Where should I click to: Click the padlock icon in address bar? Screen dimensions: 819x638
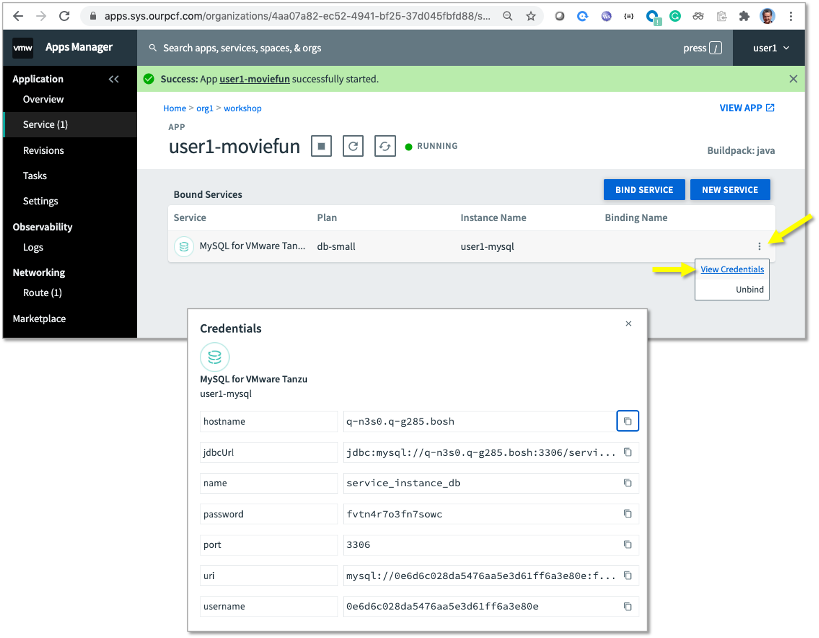[93, 16]
